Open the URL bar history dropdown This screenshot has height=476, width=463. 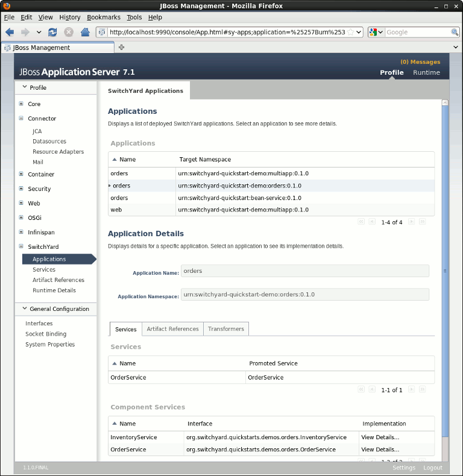359,32
